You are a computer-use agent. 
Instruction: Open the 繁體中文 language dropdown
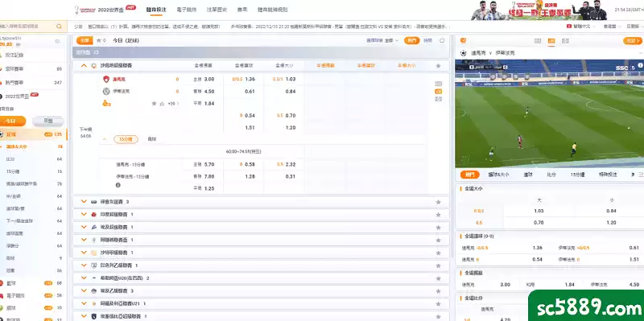click(580, 26)
